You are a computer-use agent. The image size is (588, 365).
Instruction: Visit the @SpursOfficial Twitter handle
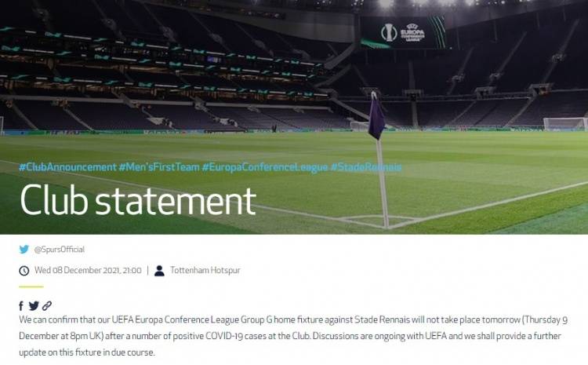click(x=60, y=250)
